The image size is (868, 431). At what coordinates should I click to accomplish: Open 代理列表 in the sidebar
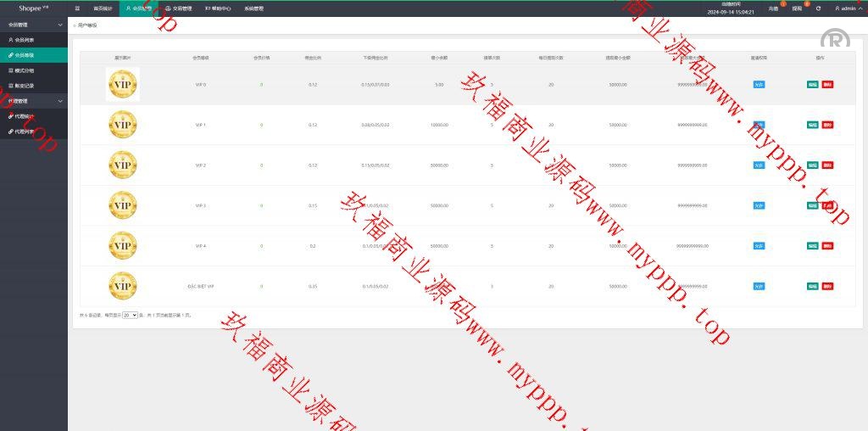(25, 132)
